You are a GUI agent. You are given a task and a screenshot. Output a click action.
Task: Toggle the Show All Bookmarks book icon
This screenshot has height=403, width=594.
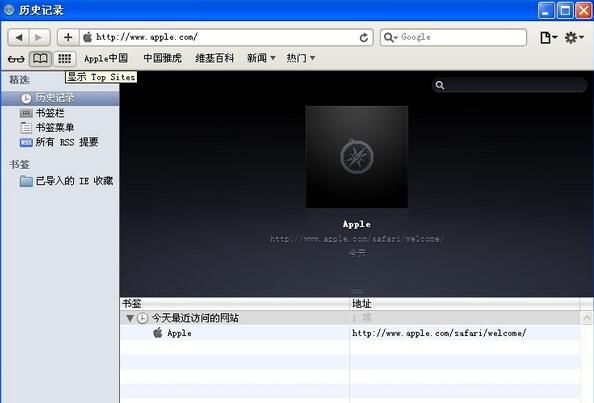tap(40, 59)
